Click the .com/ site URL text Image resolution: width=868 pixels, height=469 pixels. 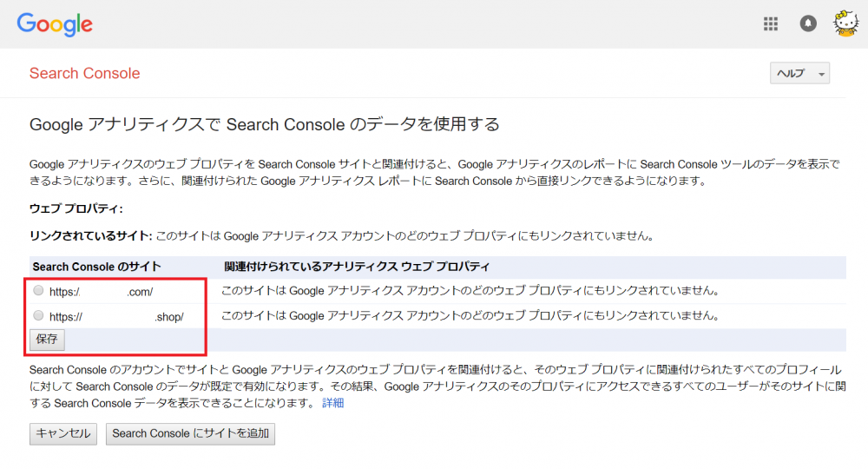101,291
